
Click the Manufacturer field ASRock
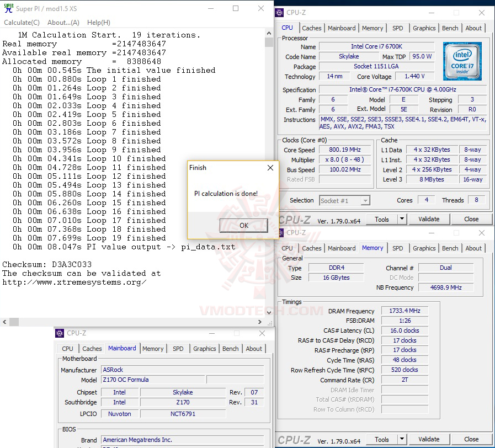[183, 370]
